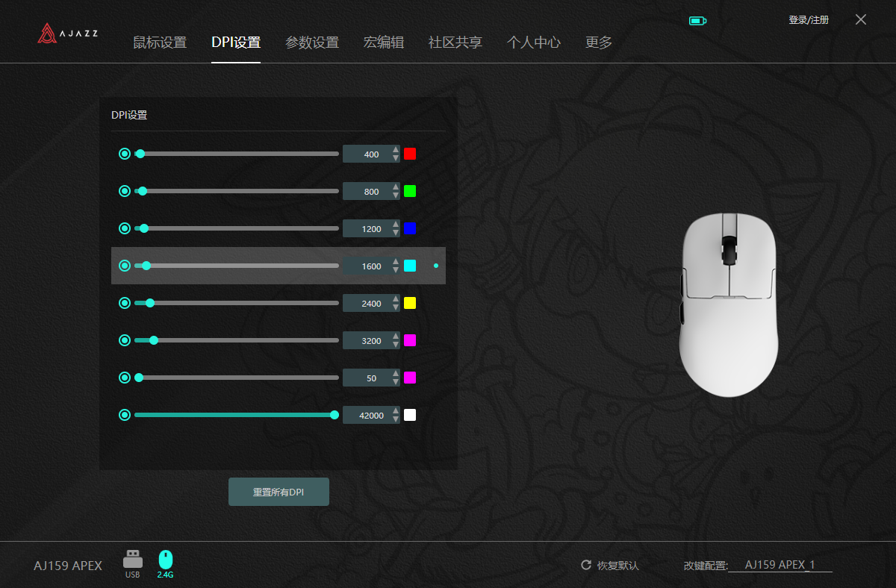This screenshot has width=896, height=588.
Task: Close the AJAZZ driver window
Action: pos(861,20)
